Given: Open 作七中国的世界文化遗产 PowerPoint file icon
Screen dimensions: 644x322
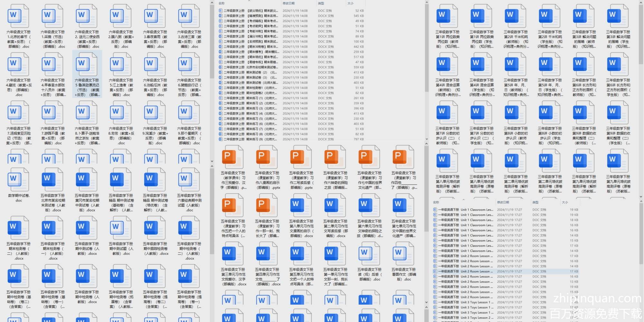Looking at the screenshot, I should (x=369, y=157).
